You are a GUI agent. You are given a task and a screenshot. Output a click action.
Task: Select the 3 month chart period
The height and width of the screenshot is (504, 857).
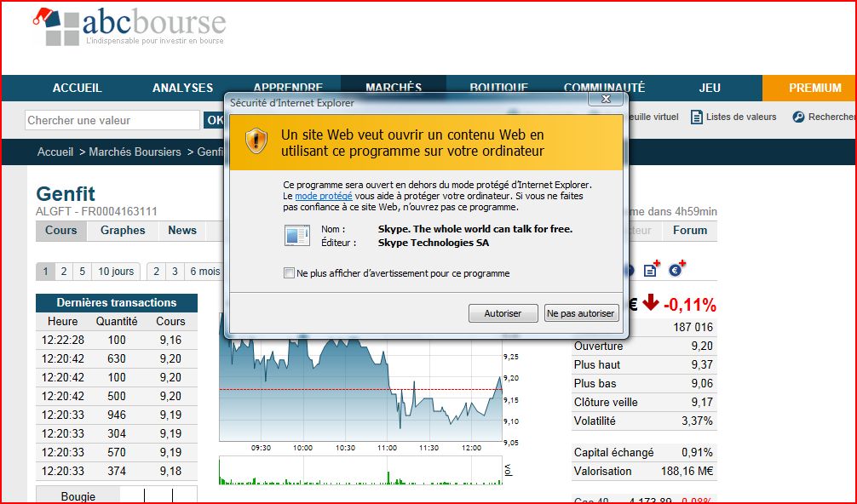point(175,272)
